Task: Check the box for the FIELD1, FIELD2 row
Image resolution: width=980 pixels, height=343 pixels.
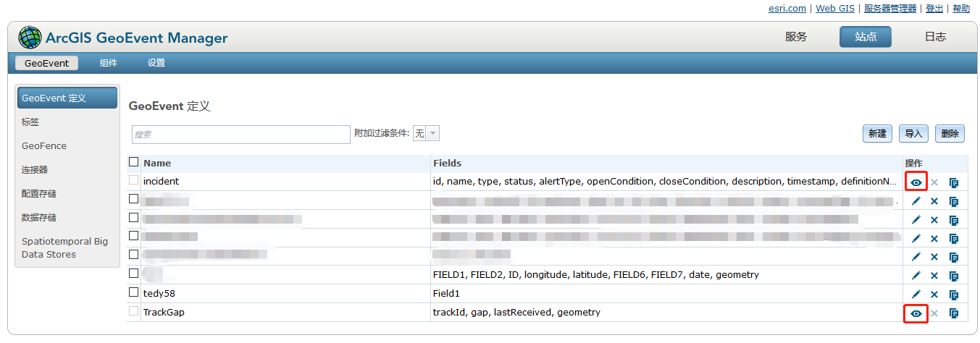Action: click(x=133, y=274)
